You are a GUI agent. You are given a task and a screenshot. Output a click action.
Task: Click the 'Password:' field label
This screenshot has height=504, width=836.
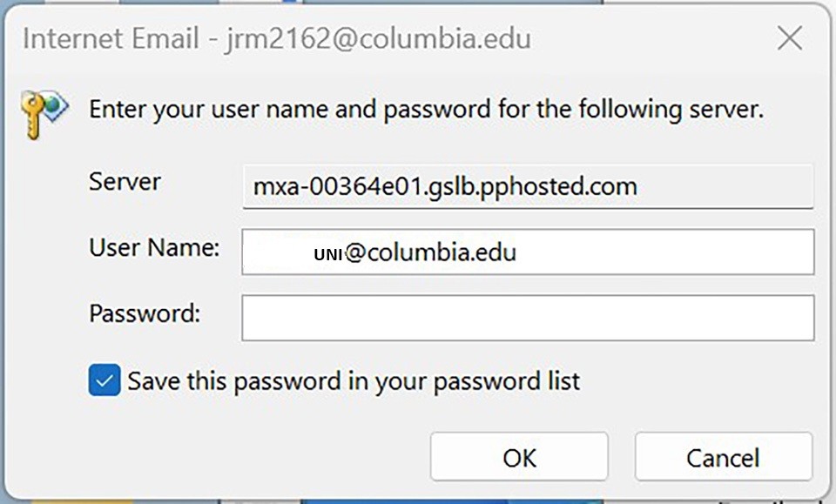pos(145,313)
